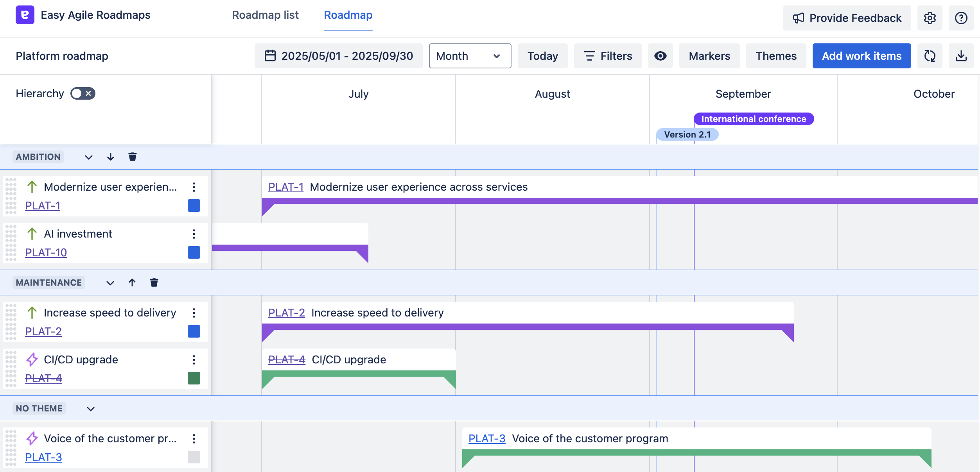Viewport: 980px width, 472px height.
Task: Collapse the Ambition theme chevron
Action: pyautogui.click(x=89, y=157)
